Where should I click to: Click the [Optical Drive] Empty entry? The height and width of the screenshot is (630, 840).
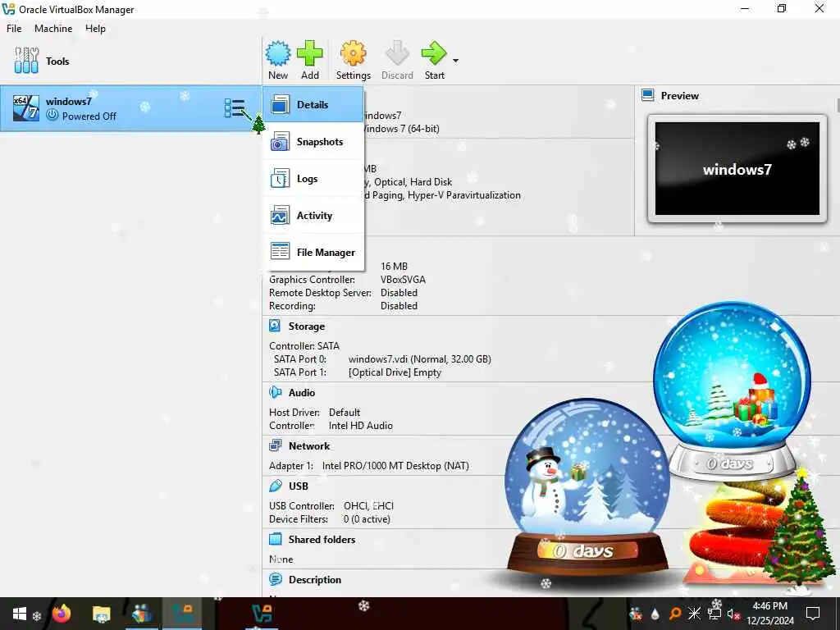[395, 372]
